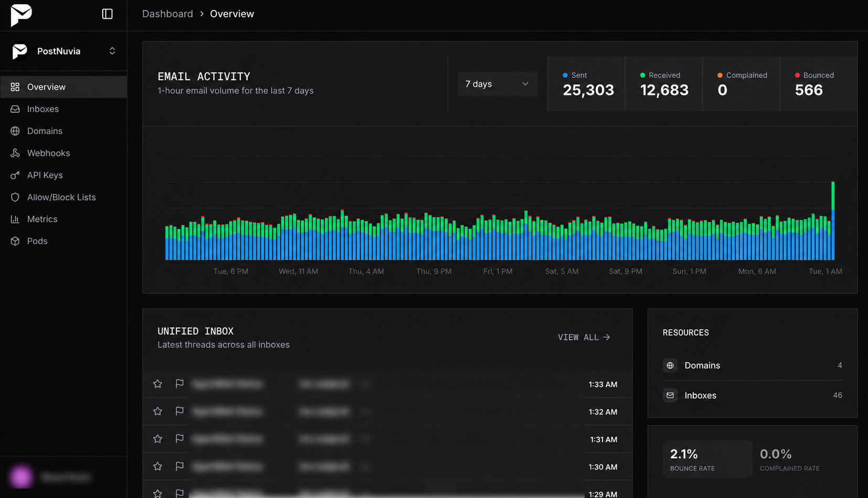Open the Pods section
Screen dimensions: 868x498
click(63, 241)
